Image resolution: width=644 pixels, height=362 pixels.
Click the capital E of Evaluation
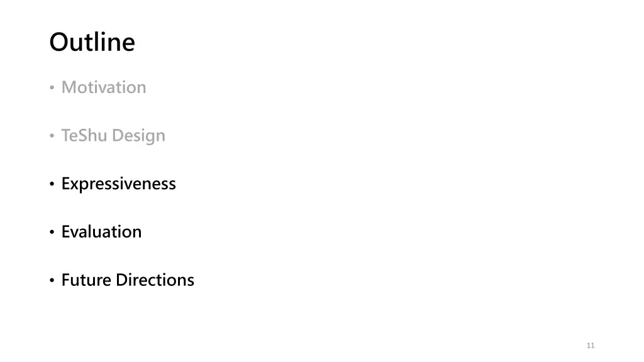(x=65, y=232)
